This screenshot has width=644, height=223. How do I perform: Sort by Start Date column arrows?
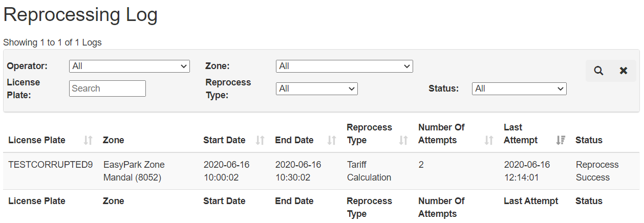click(x=260, y=140)
